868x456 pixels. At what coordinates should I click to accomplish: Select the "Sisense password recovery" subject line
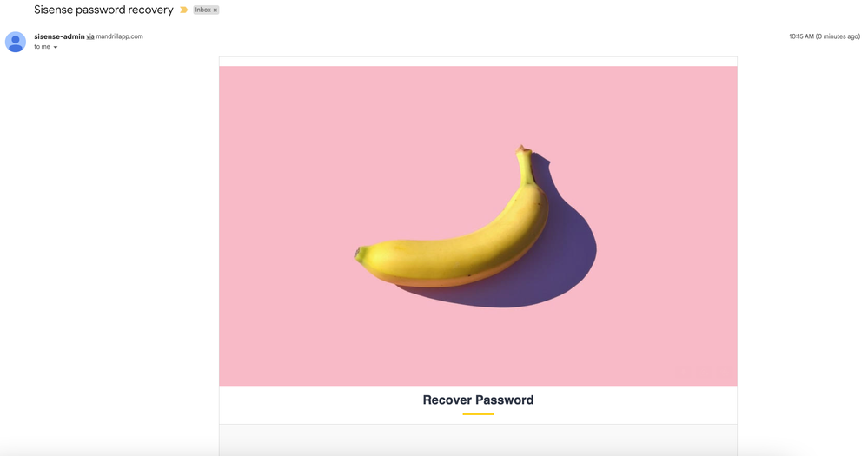click(103, 10)
